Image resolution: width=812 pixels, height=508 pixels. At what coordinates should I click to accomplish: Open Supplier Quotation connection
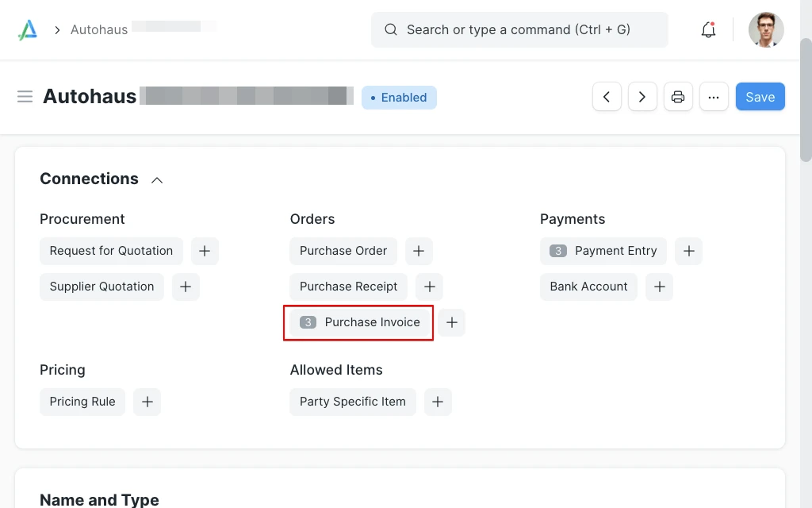[x=101, y=287]
